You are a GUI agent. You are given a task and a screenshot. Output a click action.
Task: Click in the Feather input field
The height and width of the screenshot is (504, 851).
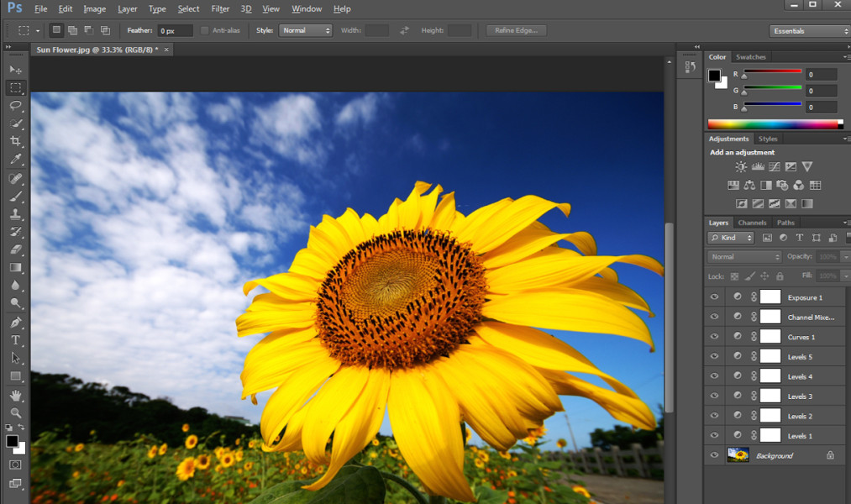coord(176,31)
